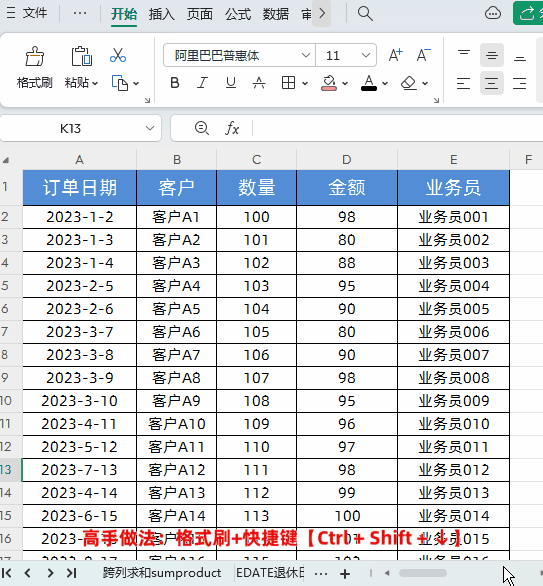Add a new sheet with plus
The image size is (543, 586).
(x=345, y=574)
